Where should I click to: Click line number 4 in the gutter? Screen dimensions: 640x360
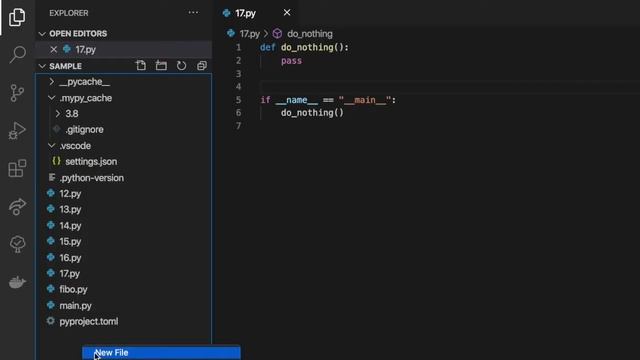click(238, 87)
